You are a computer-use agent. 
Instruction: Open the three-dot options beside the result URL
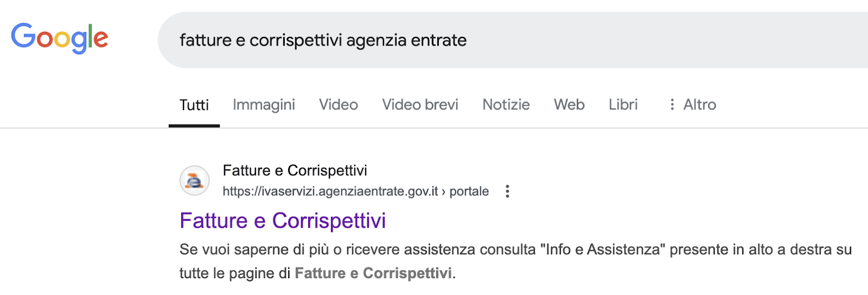point(507,191)
